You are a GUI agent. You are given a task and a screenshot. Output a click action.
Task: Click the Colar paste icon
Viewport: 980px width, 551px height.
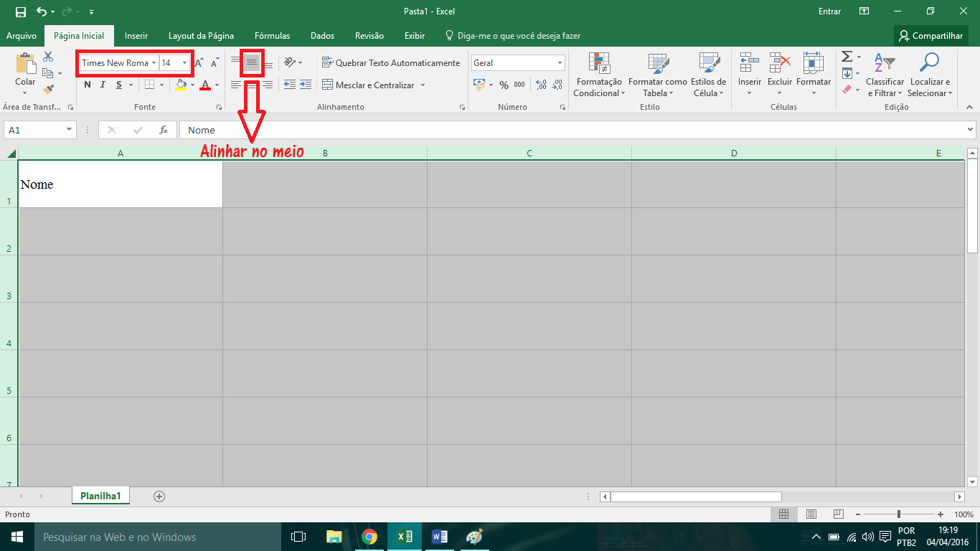[26, 64]
